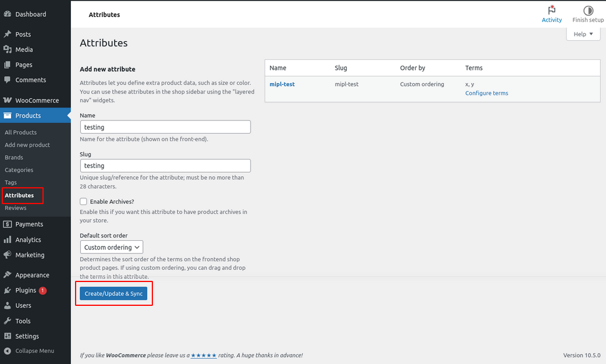606x364 pixels.
Task: Click the Marketing megaphone icon
Action: 8,255
